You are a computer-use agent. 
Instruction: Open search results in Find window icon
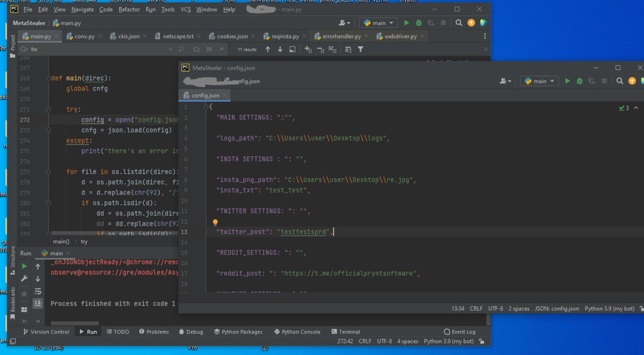(292, 49)
